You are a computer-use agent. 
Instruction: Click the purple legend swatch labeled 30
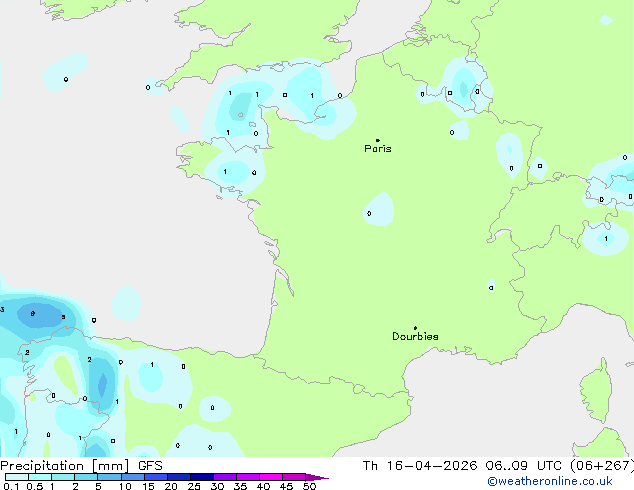(x=225, y=477)
